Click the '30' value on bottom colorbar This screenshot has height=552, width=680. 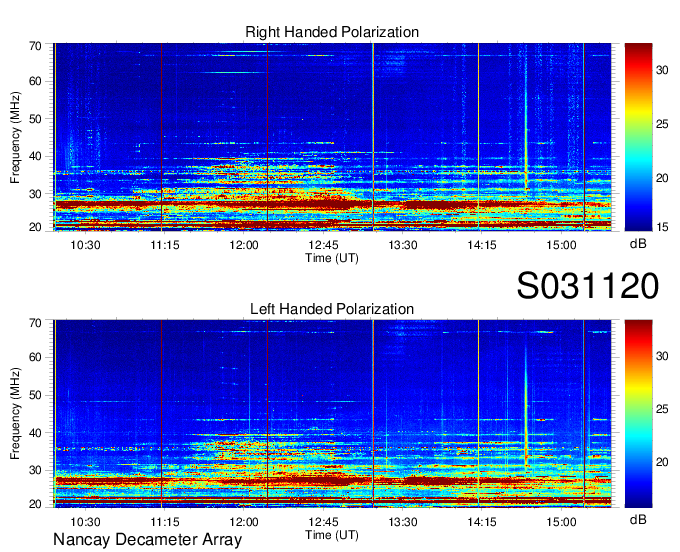click(x=662, y=356)
